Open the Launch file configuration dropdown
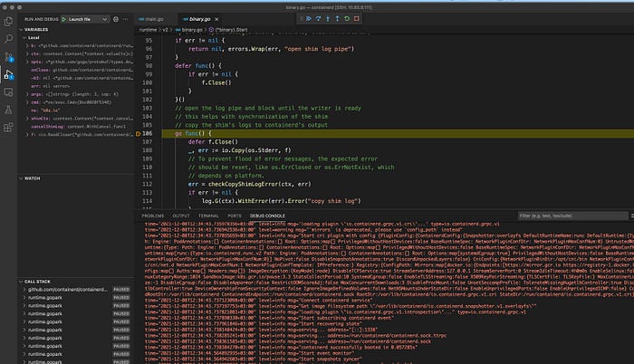Screen dimensions: 634x364 [x=85, y=19]
